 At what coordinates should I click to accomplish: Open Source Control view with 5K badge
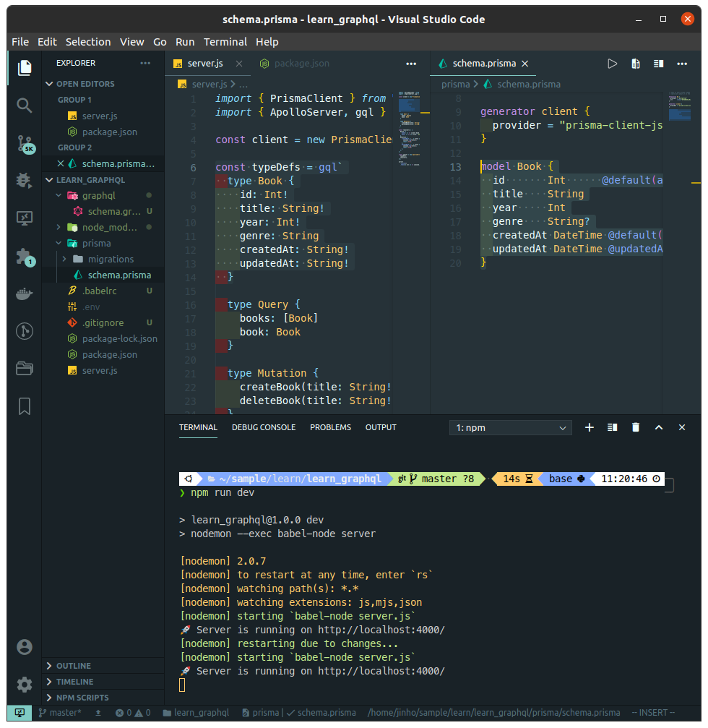[x=25, y=143]
